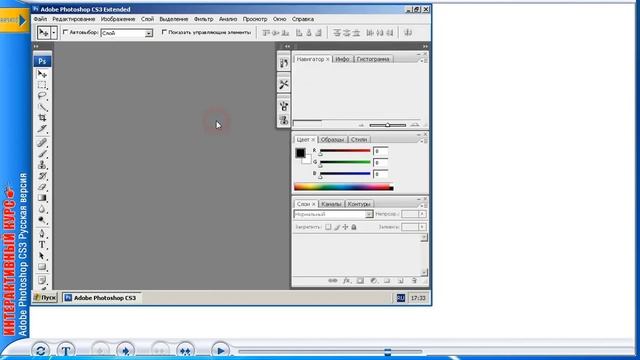The image size is (640, 360).
Task: Open the Фильтр menu
Action: tap(203, 19)
